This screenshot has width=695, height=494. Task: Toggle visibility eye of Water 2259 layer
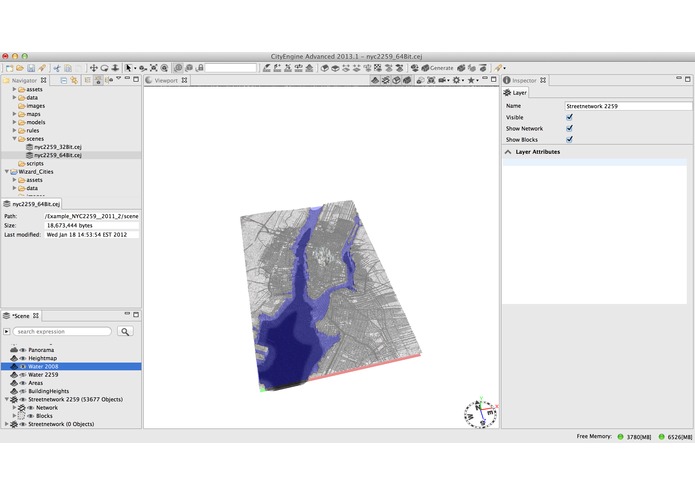(23, 374)
